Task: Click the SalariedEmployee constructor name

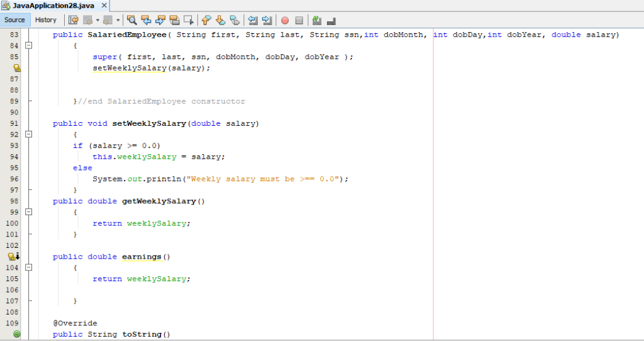Action: click(127, 35)
